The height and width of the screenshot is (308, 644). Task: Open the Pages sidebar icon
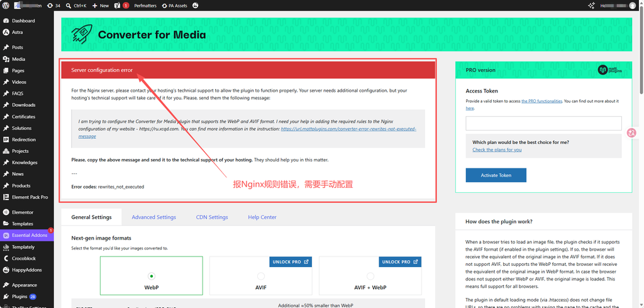point(6,70)
